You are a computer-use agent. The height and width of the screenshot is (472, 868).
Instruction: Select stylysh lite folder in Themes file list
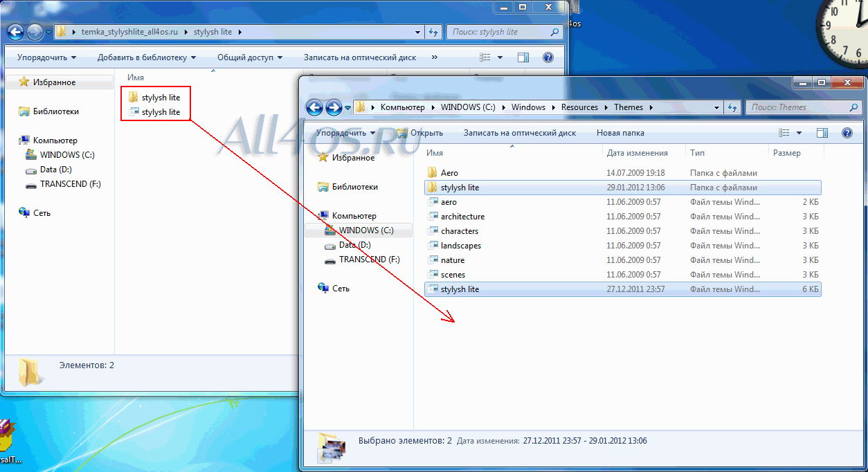(x=623, y=188)
